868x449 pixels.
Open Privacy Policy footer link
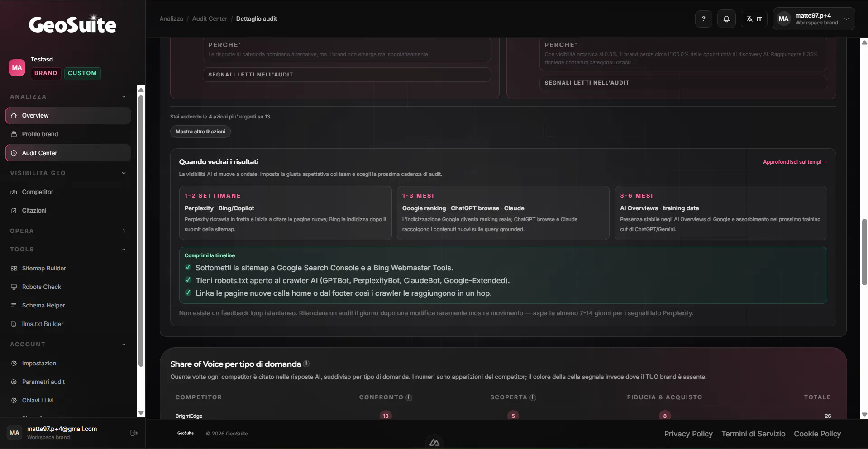pyautogui.click(x=688, y=434)
